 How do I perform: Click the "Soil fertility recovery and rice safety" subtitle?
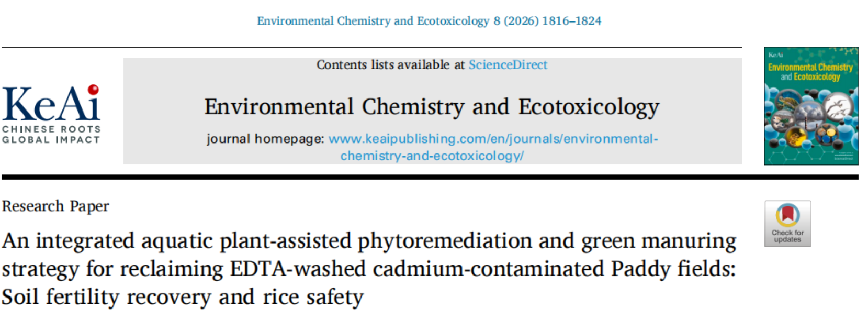(182, 297)
